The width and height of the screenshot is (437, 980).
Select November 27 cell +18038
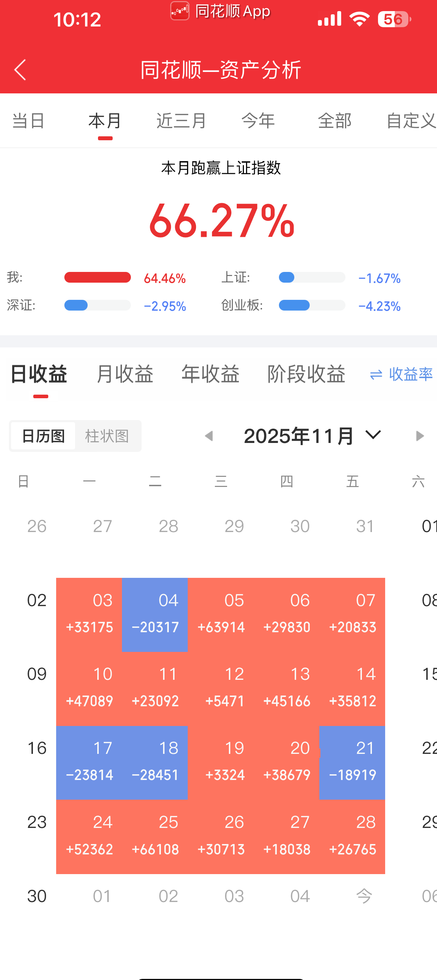pos(286,837)
